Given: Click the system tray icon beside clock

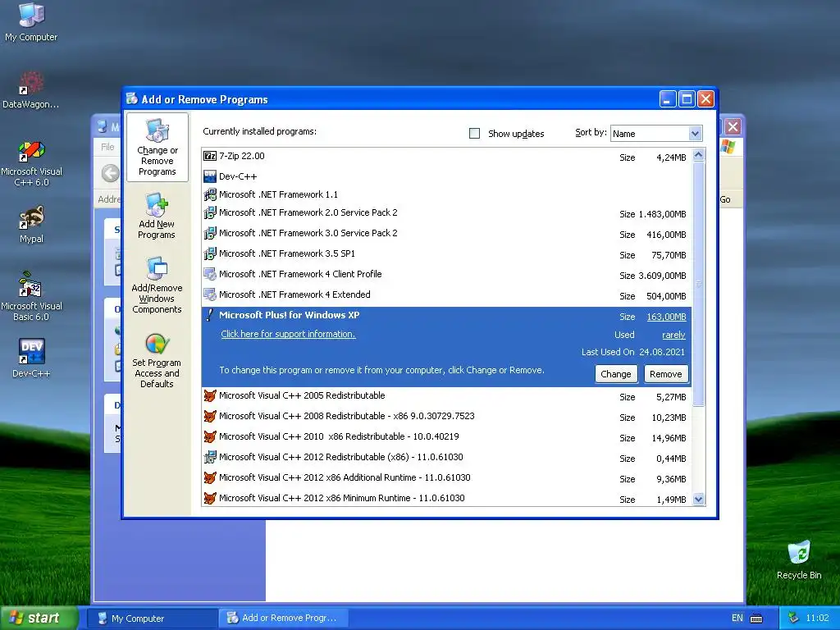Looking at the screenshot, I should (x=793, y=619).
